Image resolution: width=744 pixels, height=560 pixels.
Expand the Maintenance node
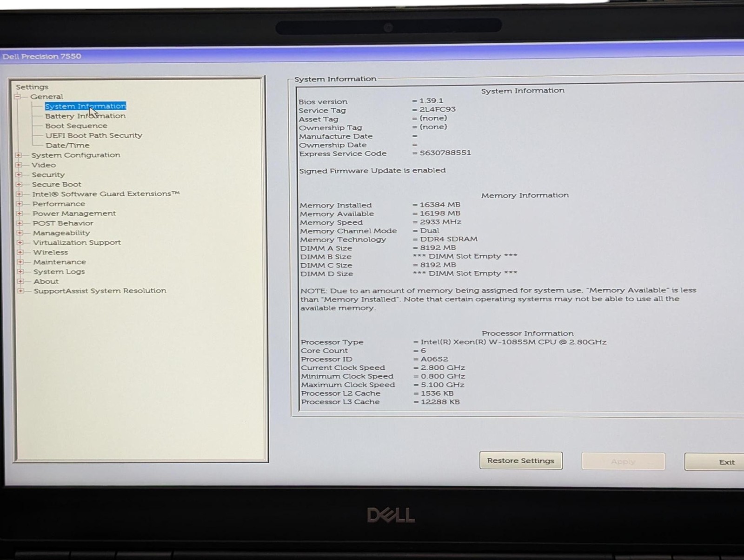pyautogui.click(x=20, y=262)
